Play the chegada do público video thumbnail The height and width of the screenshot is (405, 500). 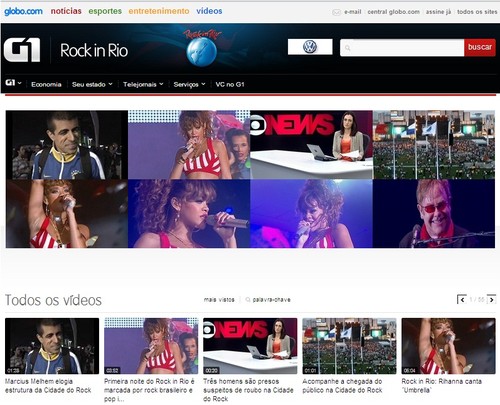pos(349,346)
